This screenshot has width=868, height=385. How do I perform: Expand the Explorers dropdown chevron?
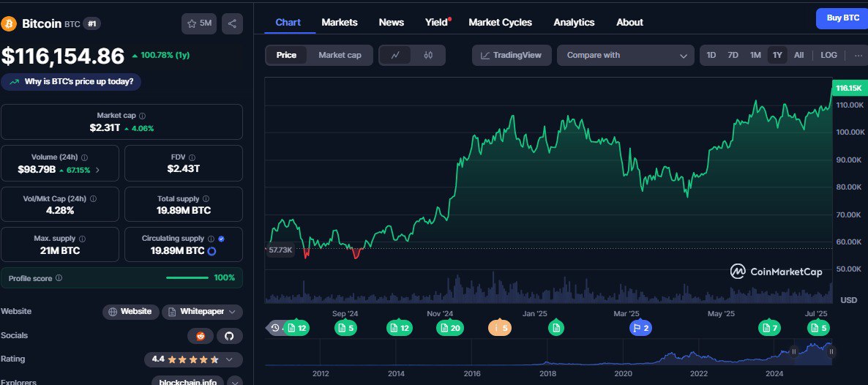pyautogui.click(x=235, y=382)
